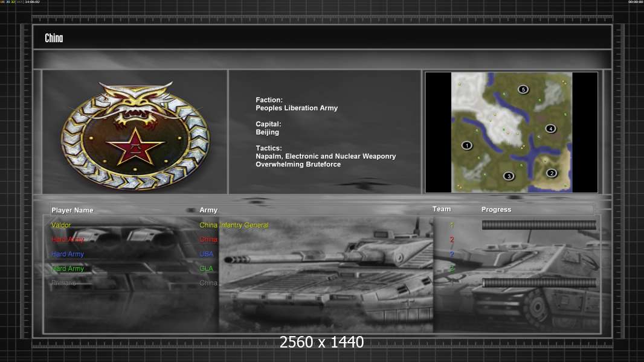Select the player name "Valdor"
Image resolution: width=644 pixels, height=362 pixels.
point(61,225)
